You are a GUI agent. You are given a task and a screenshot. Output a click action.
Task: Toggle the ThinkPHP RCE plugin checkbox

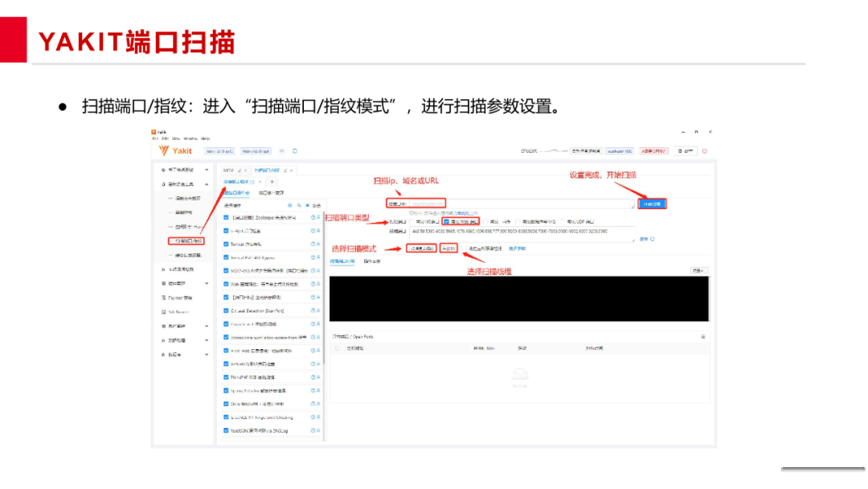click(x=226, y=377)
